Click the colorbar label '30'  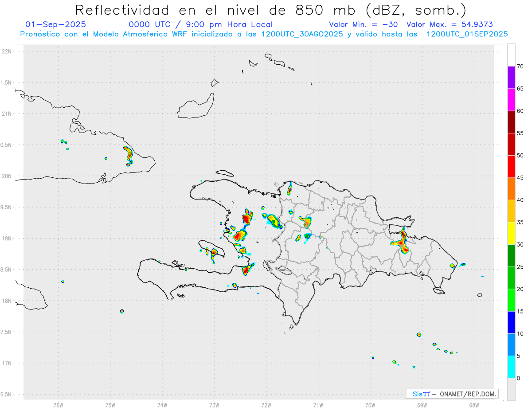coord(520,245)
